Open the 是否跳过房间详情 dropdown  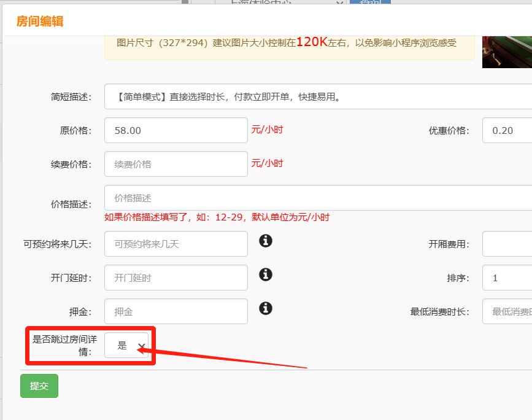pos(126,346)
